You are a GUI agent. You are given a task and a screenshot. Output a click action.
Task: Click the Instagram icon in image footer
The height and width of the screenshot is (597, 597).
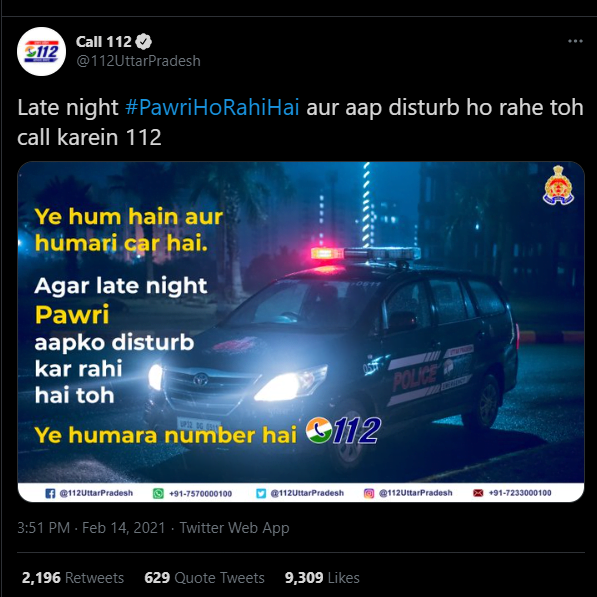[x=369, y=493]
